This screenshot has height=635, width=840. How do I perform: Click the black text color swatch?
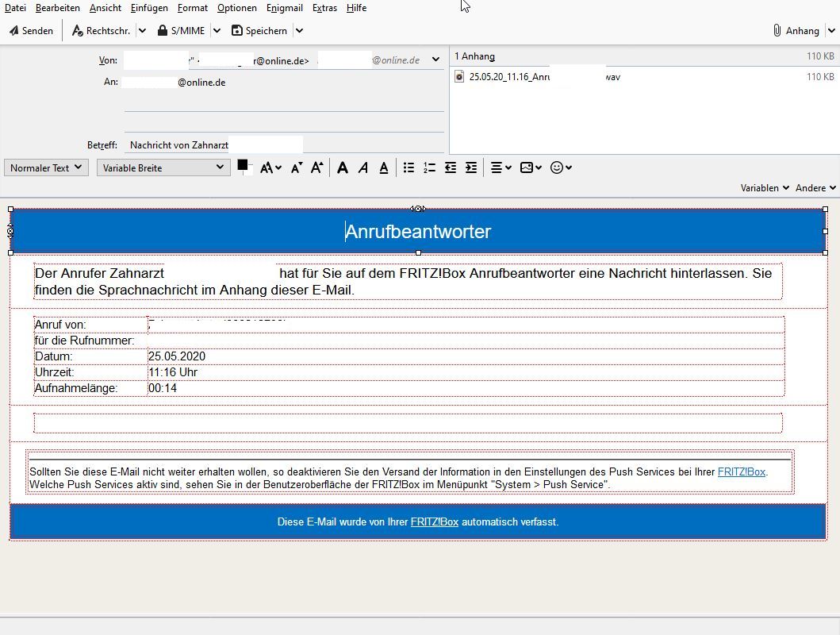pos(242,165)
